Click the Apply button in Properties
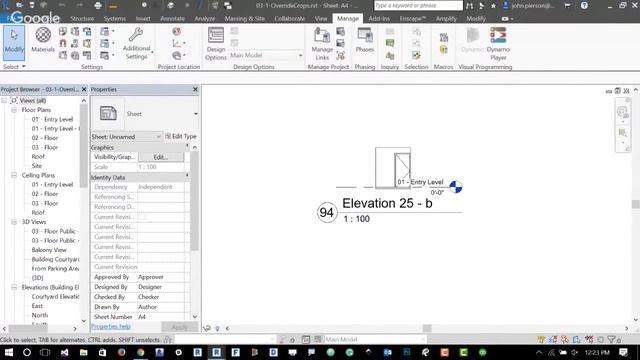 click(179, 327)
